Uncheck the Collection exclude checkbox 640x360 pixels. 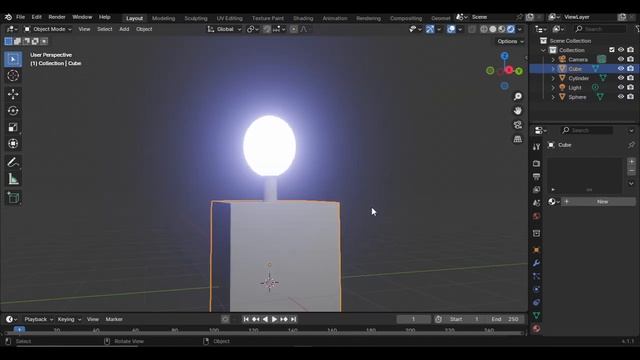[x=611, y=50]
